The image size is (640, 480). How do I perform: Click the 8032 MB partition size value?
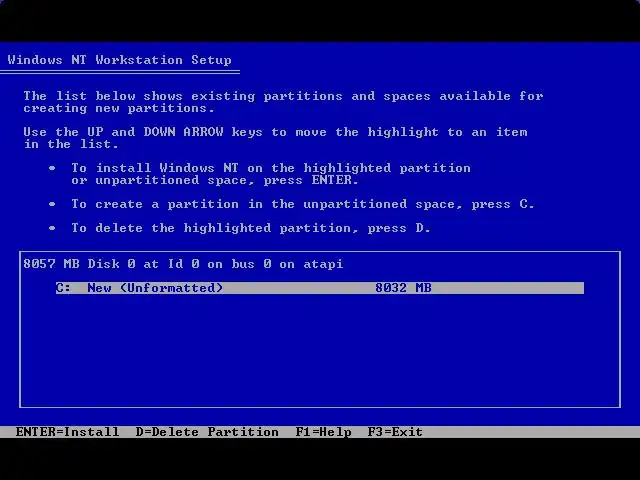(x=403, y=288)
